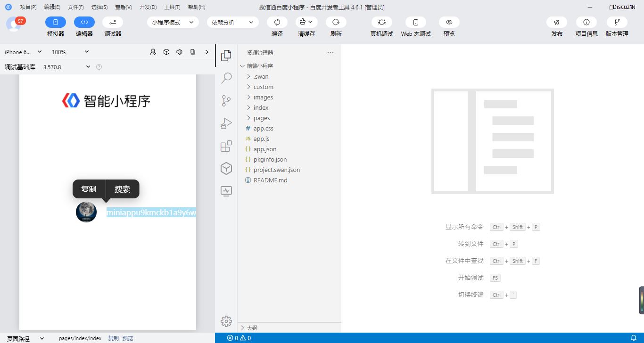Open 真机调试 device debug
Screen dimensions: 644x343
coord(381,23)
